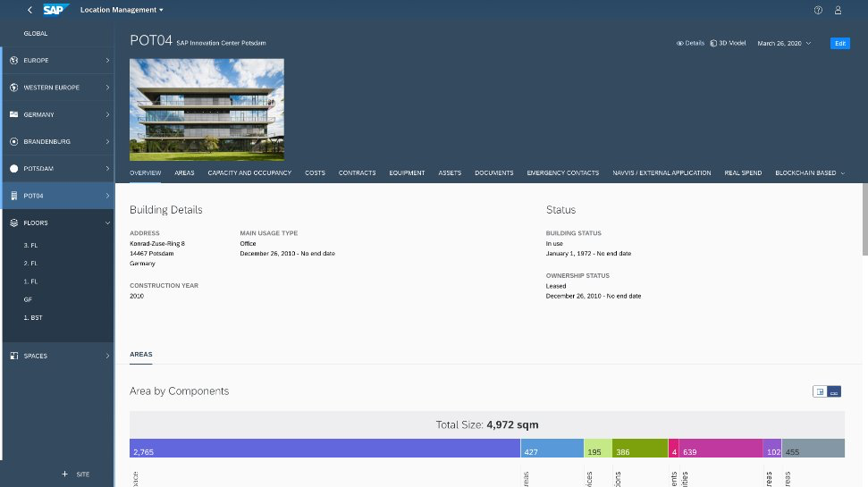Screen dimensions: 868x487
Task: Expand the POT04 chevron
Action: tap(107, 196)
